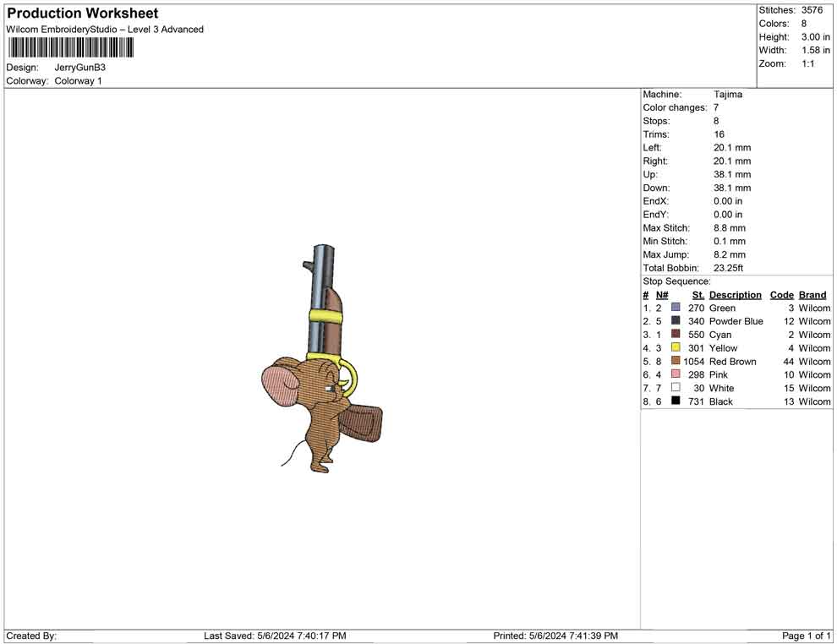
Task: Click the 'Stop Sequence:' label
Action: tap(676, 281)
